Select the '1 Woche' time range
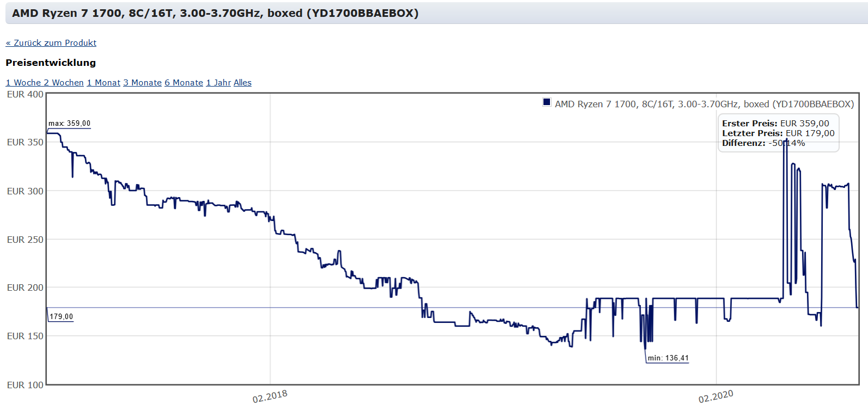Image resolution: width=868 pixels, height=410 pixels. click(23, 83)
